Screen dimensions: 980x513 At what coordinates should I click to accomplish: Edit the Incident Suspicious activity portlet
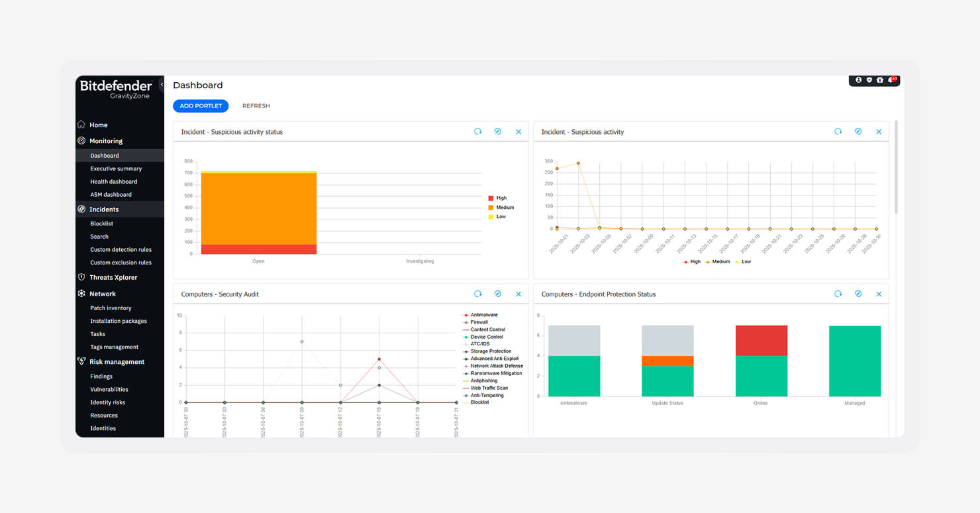[x=858, y=132]
